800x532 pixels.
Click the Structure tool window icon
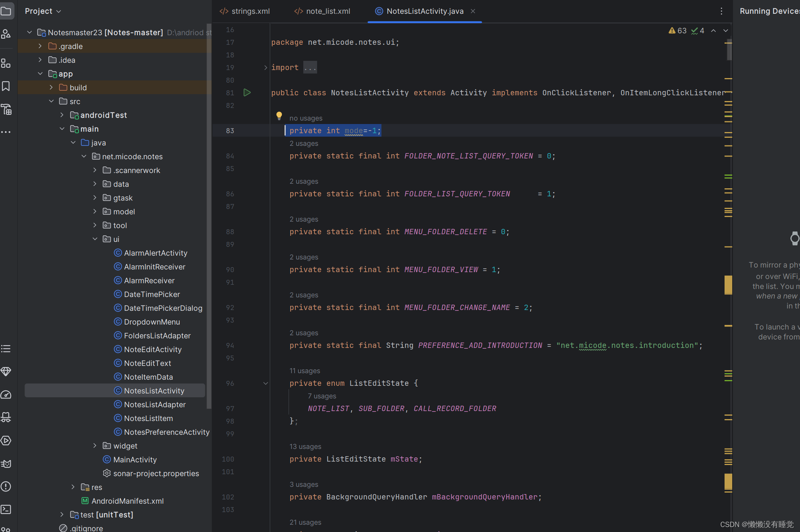coord(6,64)
